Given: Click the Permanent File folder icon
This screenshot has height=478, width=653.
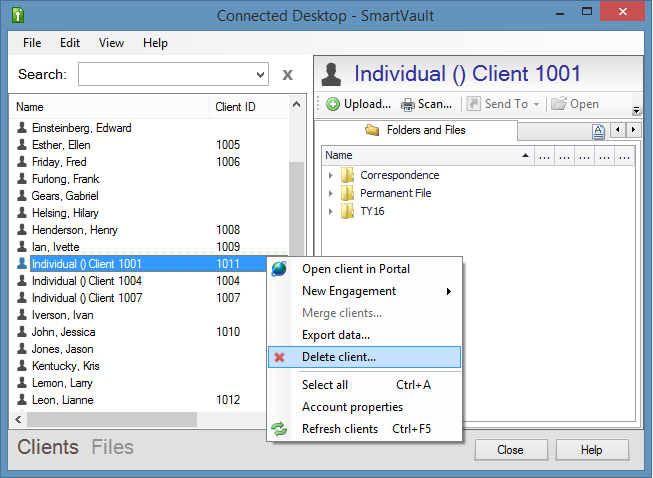Looking at the screenshot, I should 347,193.
